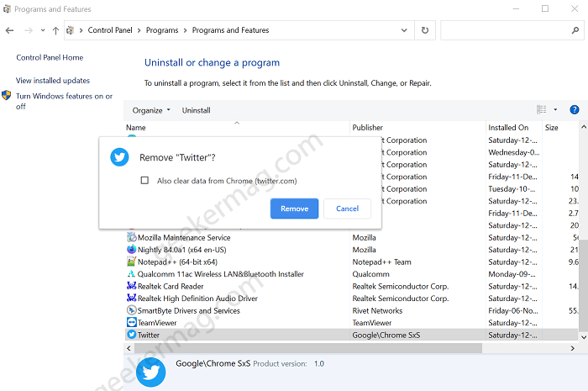
Task: Select Mozilla Maintenance Service icon
Action: coord(132,237)
